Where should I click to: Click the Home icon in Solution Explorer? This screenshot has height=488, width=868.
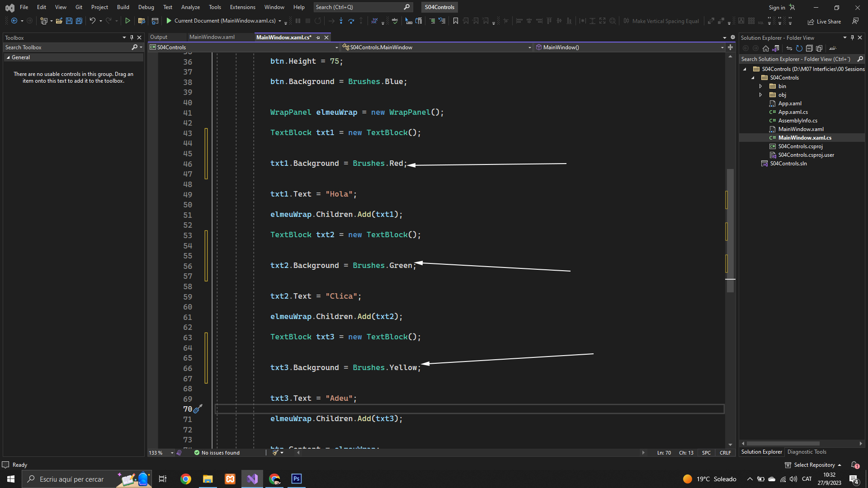765,48
